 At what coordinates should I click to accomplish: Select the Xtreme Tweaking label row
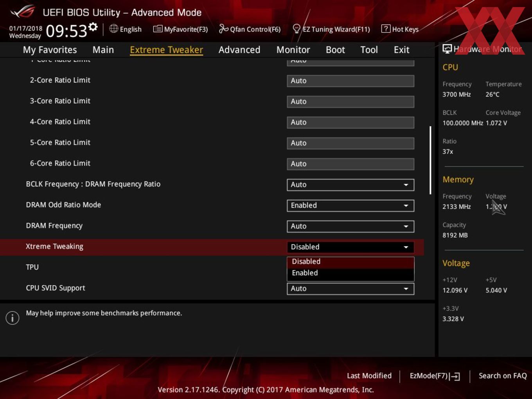[54, 246]
